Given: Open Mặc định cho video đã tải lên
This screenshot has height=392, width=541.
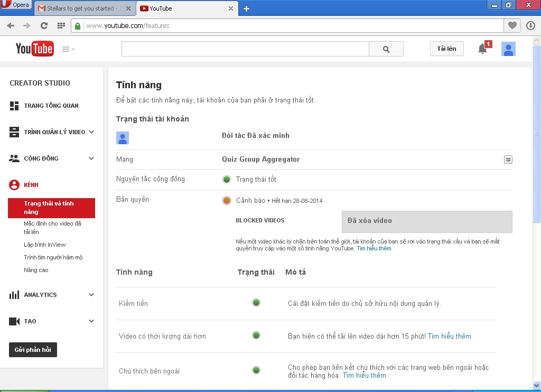Looking at the screenshot, I should [x=52, y=228].
